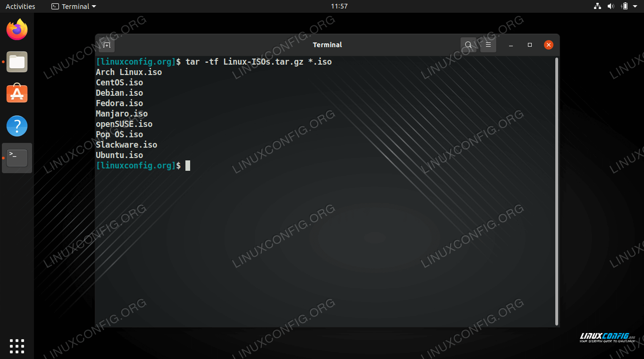This screenshot has width=644, height=359.
Task: Open the clock showing 11:57
Action: 339,6
